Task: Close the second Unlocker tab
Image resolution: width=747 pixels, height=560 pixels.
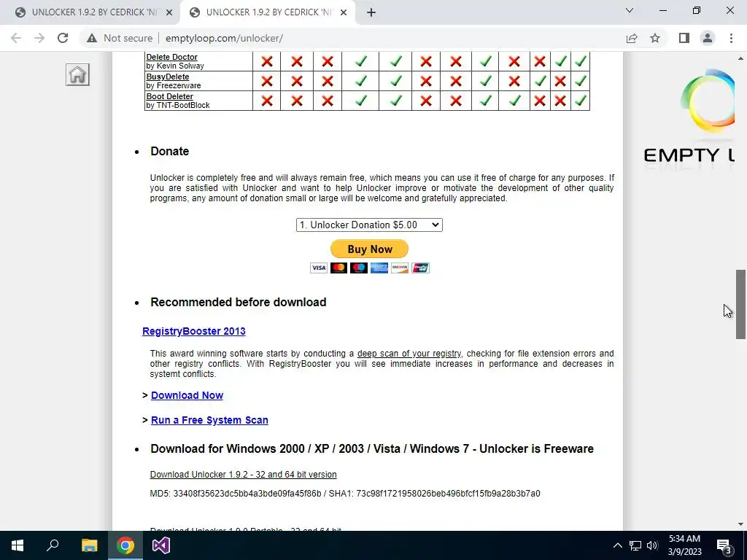Action: point(344,12)
